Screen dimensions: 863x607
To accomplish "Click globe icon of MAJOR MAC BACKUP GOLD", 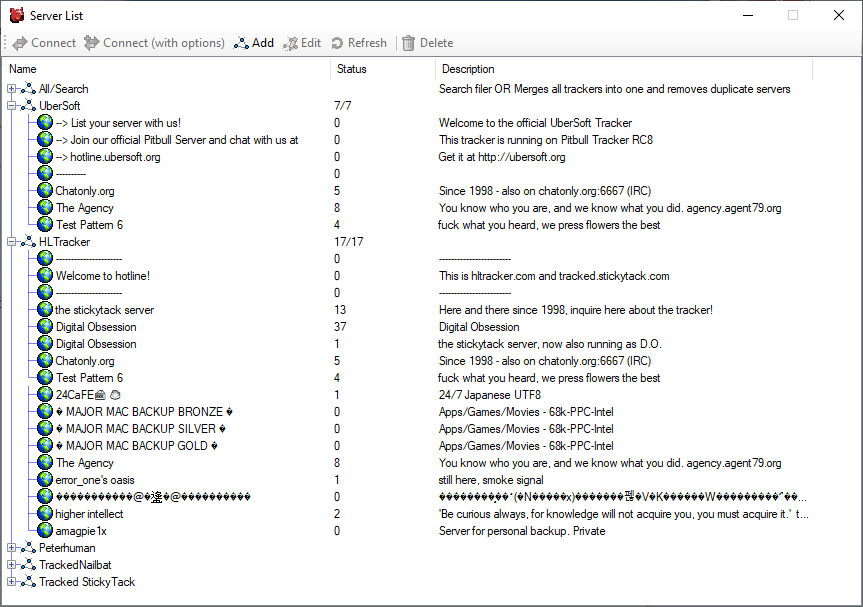I will coord(45,445).
